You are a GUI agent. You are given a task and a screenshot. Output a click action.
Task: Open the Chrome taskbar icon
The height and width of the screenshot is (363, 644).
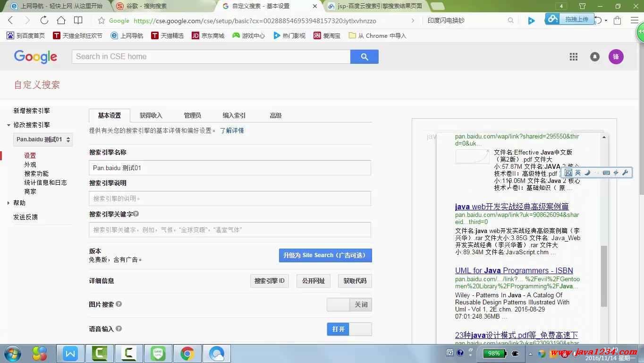pyautogui.click(x=187, y=353)
